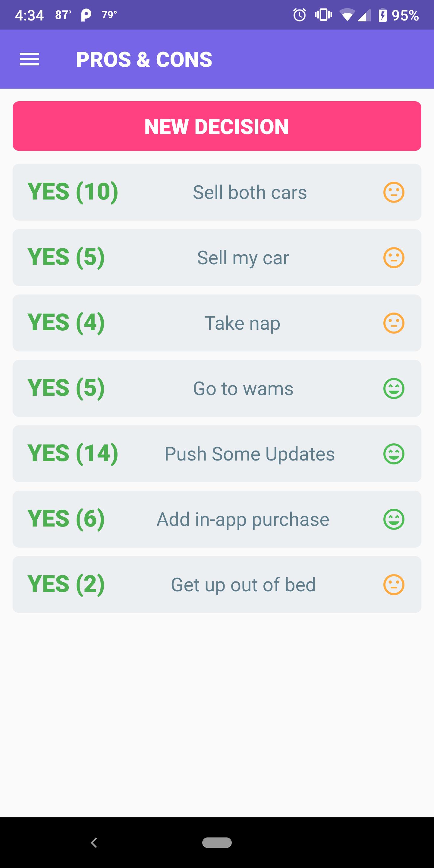Tap the neutral face icon on Get up out of bed
The width and height of the screenshot is (434, 868).
pos(394,585)
